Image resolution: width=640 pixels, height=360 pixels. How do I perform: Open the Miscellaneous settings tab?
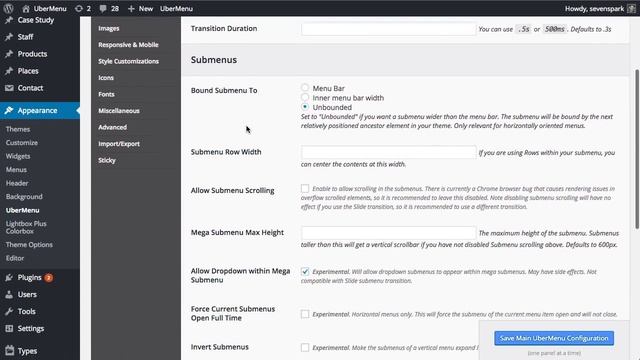(x=119, y=111)
